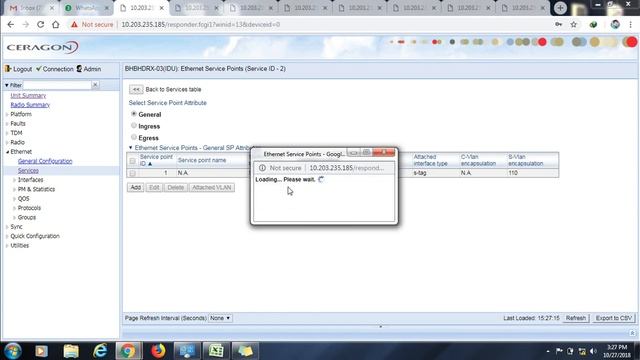The height and width of the screenshot is (360, 640).
Task: Switch to Firefox in the taskbar
Action: click(158, 351)
